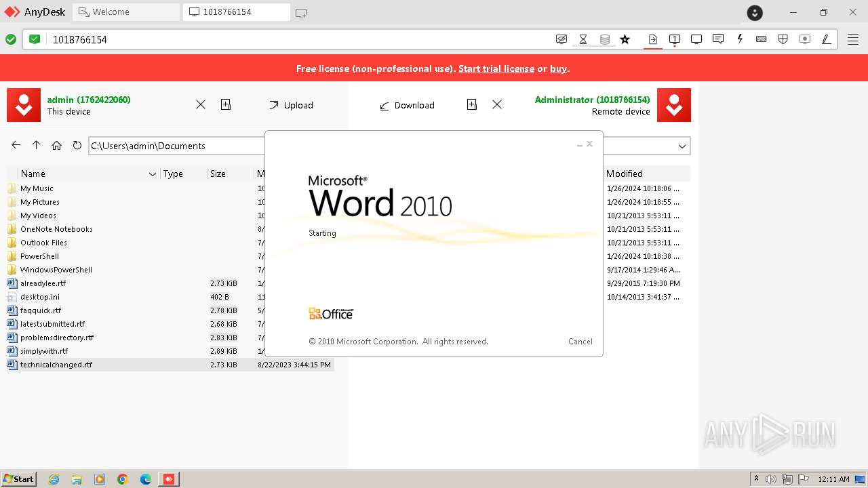This screenshot has width=868, height=488.
Task: Click new folder icon in remote panel
Action: (x=472, y=104)
